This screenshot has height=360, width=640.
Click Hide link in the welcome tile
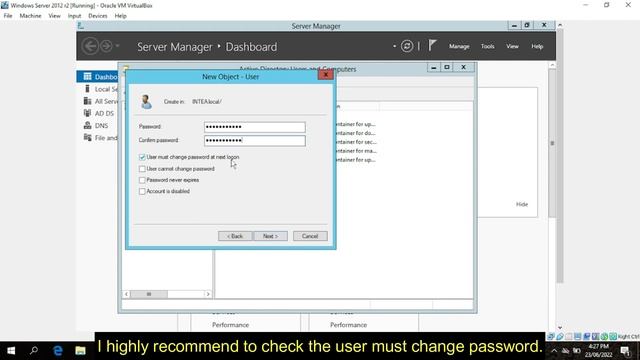522,204
